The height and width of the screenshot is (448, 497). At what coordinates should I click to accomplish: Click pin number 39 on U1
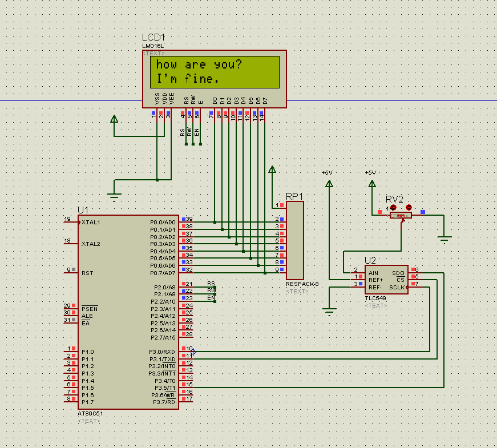click(x=189, y=219)
